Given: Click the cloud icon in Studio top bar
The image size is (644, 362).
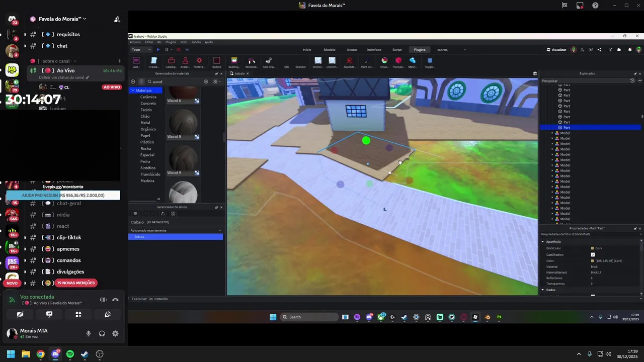Looking at the screenshot, I should click(x=619, y=50).
